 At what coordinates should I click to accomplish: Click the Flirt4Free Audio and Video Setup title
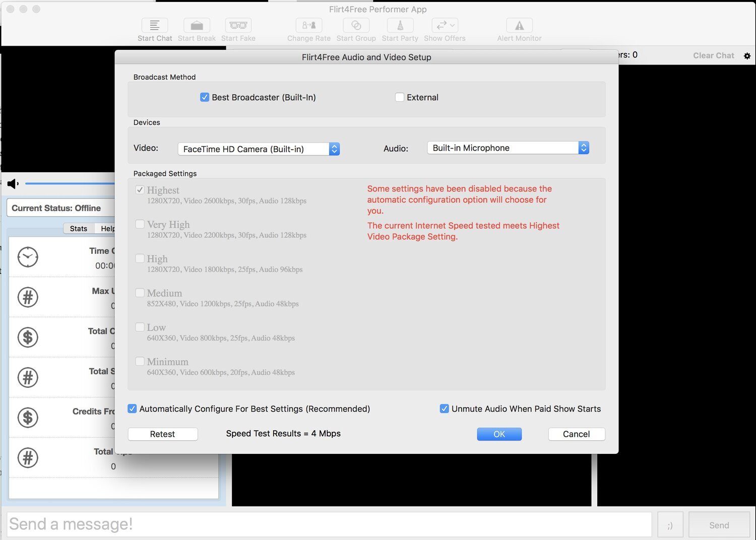click(366, 57)
